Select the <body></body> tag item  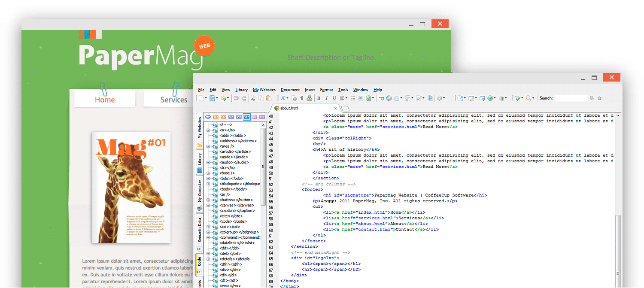click(x=233, y=189)
